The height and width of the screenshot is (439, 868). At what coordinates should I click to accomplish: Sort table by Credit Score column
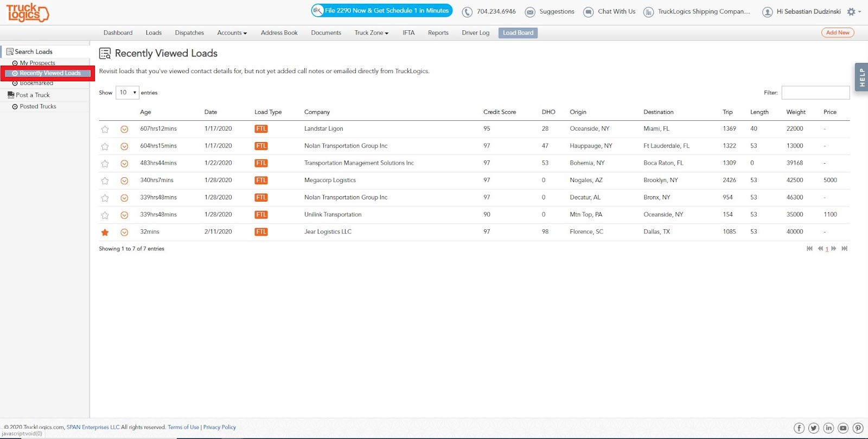coord(500,112)
